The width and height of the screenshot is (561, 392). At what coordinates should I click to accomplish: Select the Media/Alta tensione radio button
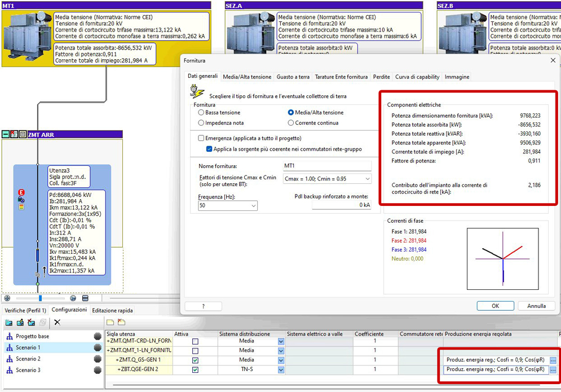pos(291,112)
